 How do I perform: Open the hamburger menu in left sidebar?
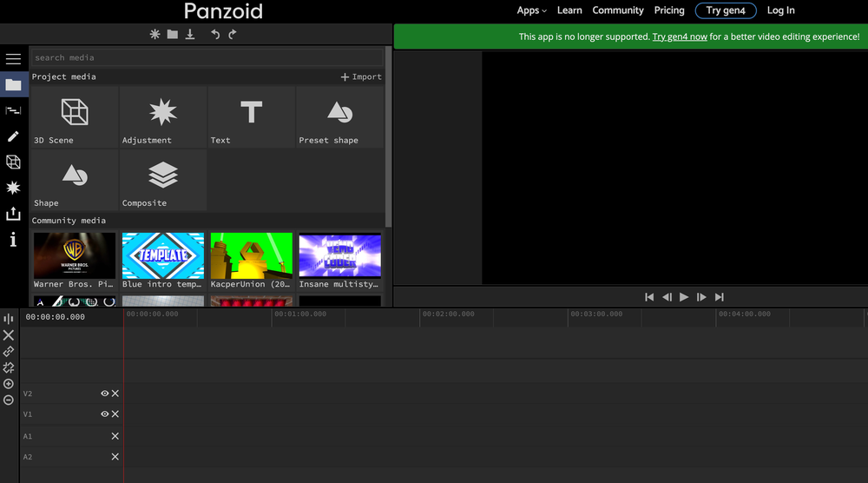(x=13, y=59)
